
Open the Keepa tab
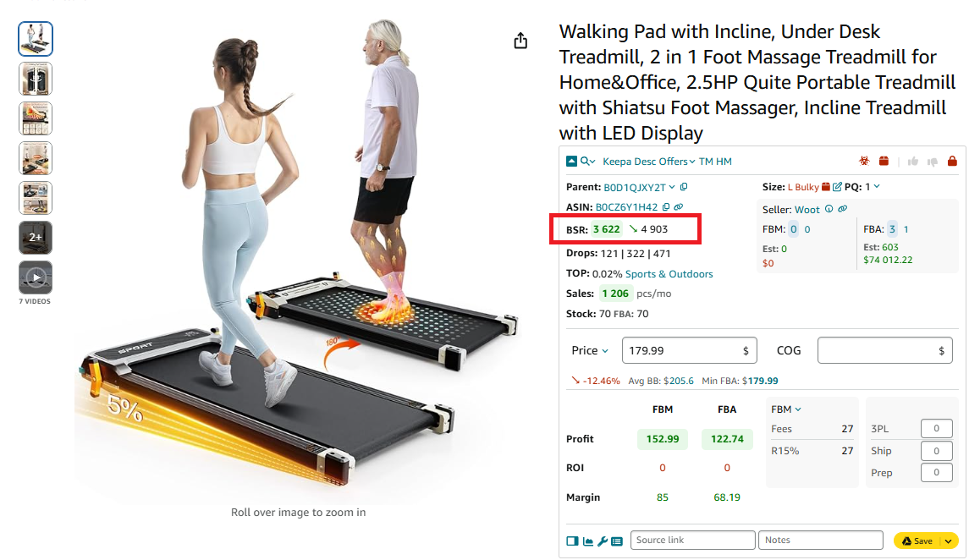pyautogui.click(x=617, y=162)
